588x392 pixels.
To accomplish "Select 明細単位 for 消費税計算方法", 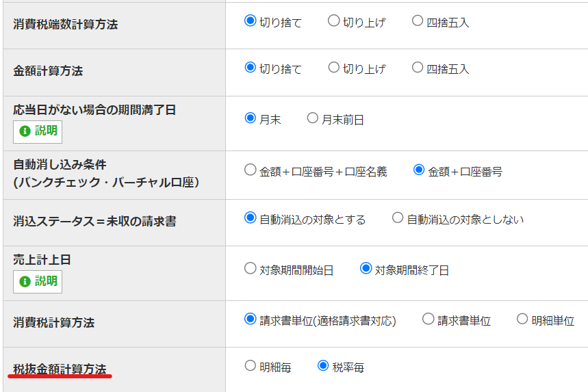I will coord(522,319).
